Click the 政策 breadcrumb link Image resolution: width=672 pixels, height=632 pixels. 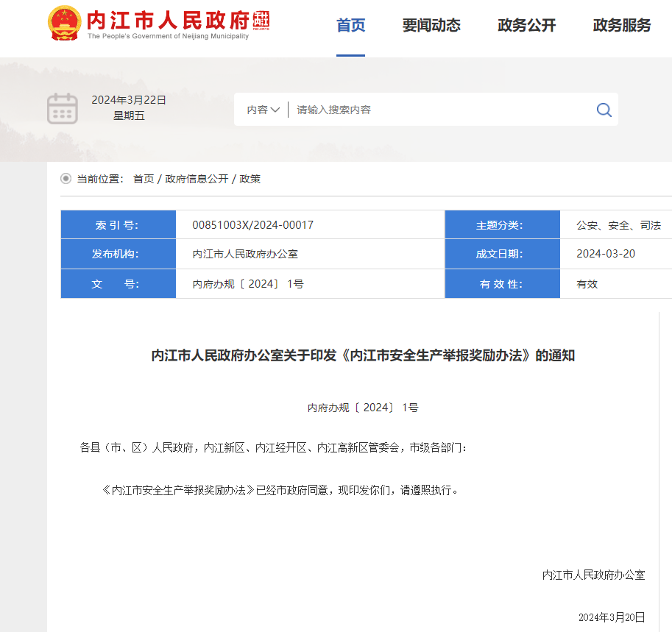(250, 179)
